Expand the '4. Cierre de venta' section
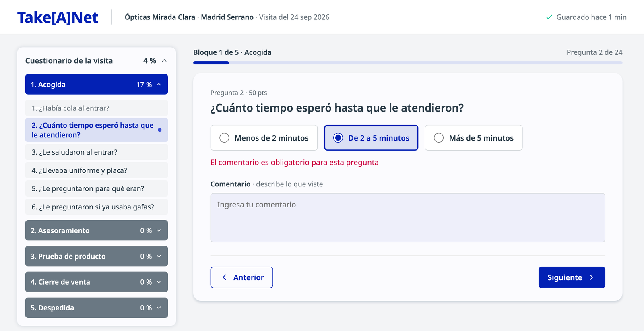 (x=97, y=282)
